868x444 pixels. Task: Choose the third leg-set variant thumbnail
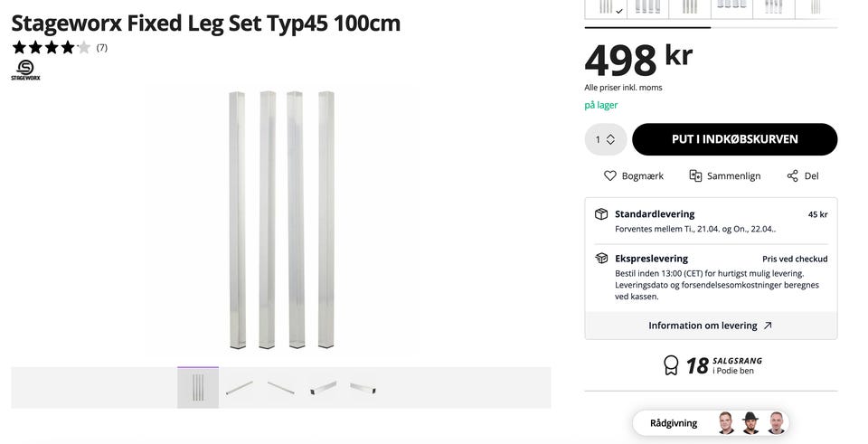[689, 7]
